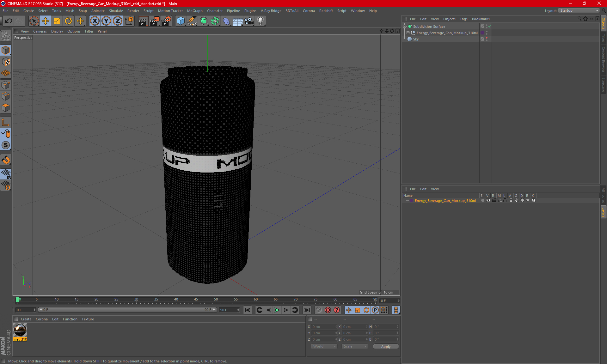The height and width of the screenshot is (364, 607).
Task: Open Object Manager Tags menu
Action: point(463,19)
